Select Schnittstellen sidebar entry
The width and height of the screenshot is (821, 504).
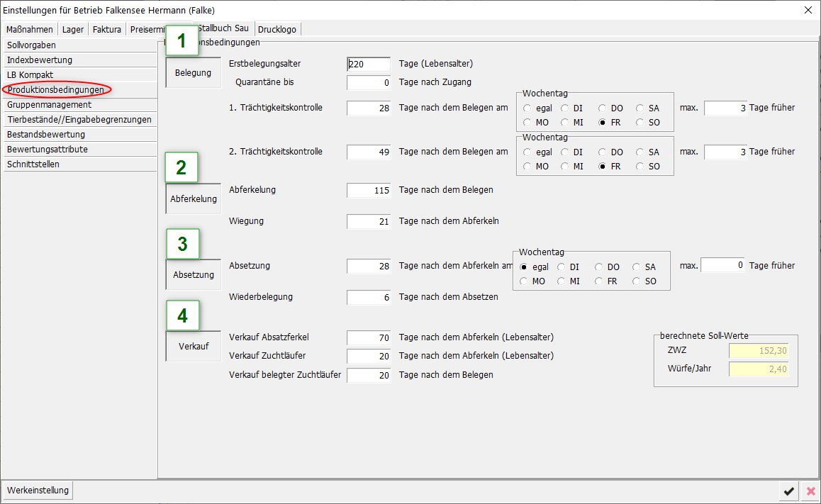pos(33,164)
